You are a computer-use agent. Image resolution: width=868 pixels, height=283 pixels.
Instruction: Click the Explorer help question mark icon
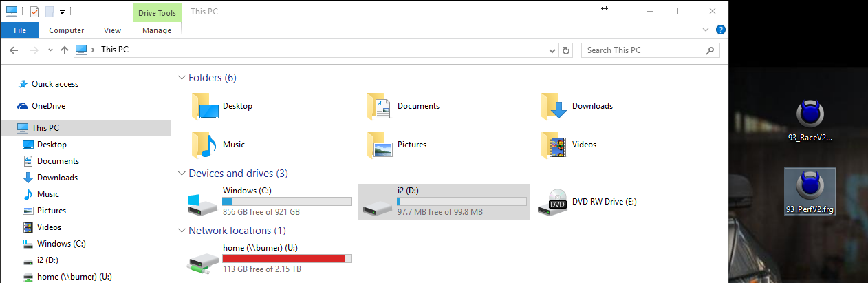pyautogui.click(x=721, y=30)
